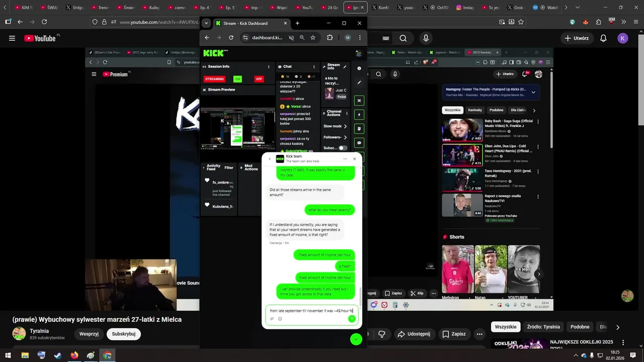Select the Podobne chip below video
Viewport: 644px width, 362px height.
click(x=580, y=327)
